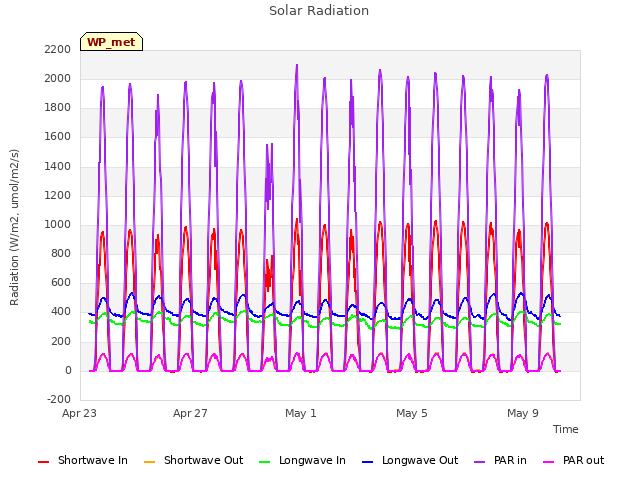Click the May 9 x-axis tick label
The width and height of the screenshot is (640, 480).
(x=523, y=413)
